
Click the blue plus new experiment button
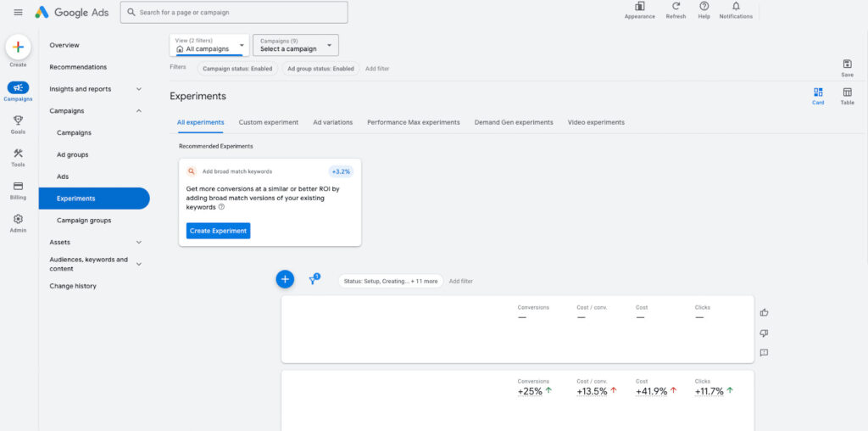(285, 279)
